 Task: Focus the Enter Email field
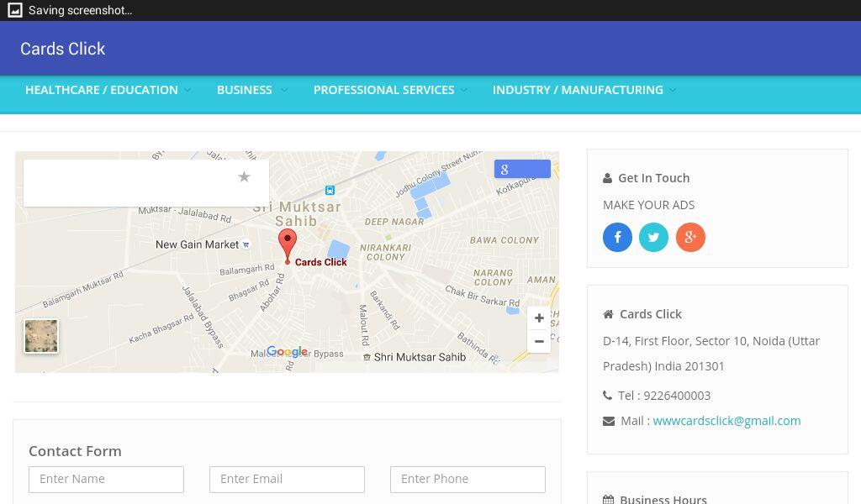tap(287, 480)
